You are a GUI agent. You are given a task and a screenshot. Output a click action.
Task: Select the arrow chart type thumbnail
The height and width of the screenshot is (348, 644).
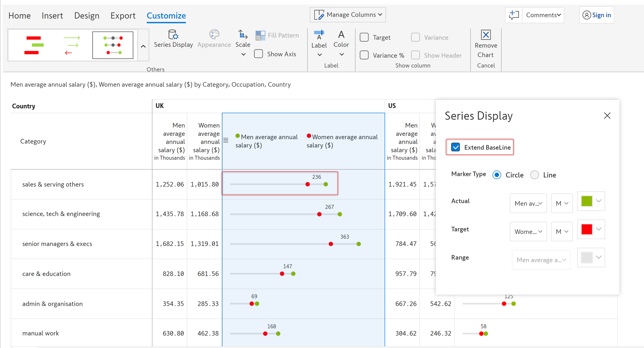pos(72,45)
